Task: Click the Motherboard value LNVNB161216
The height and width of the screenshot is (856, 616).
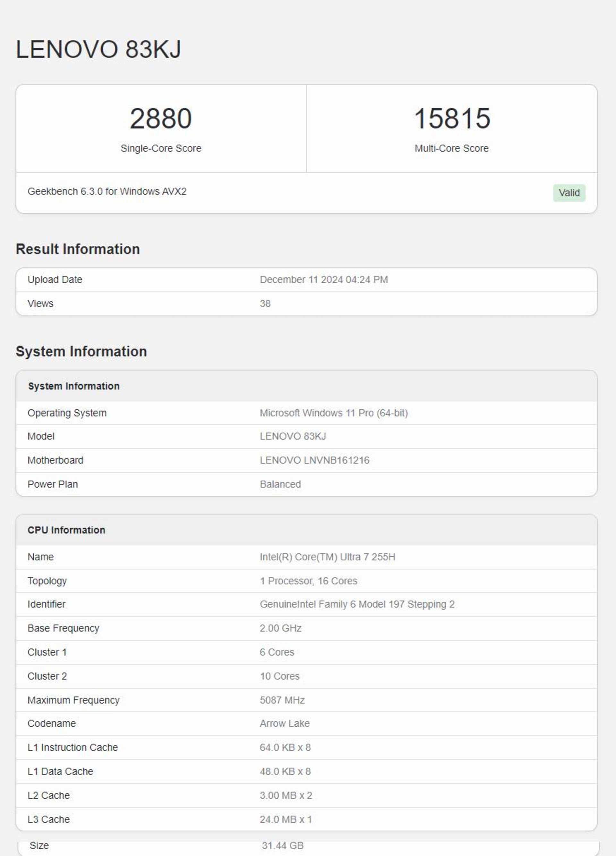Action: (x=314, y=460)
